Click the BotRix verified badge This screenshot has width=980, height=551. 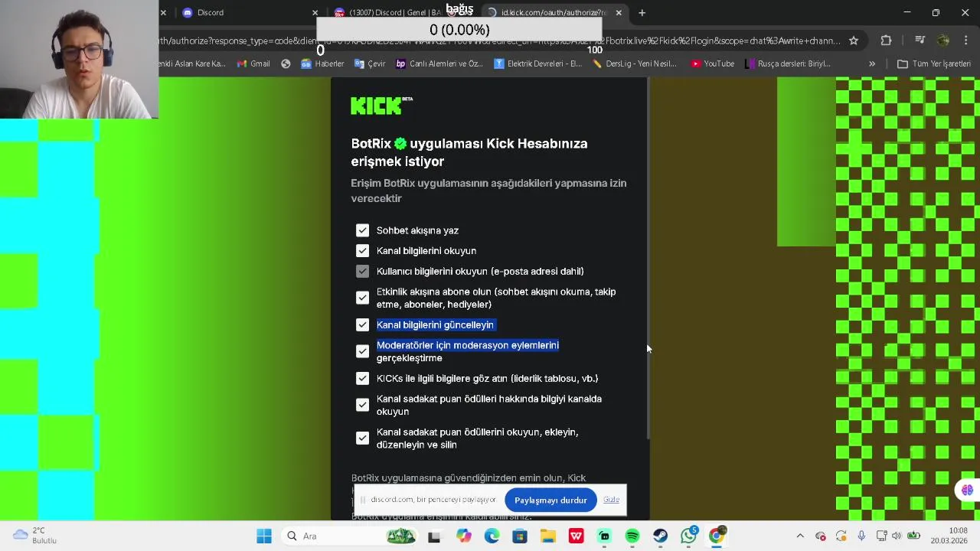400,143
